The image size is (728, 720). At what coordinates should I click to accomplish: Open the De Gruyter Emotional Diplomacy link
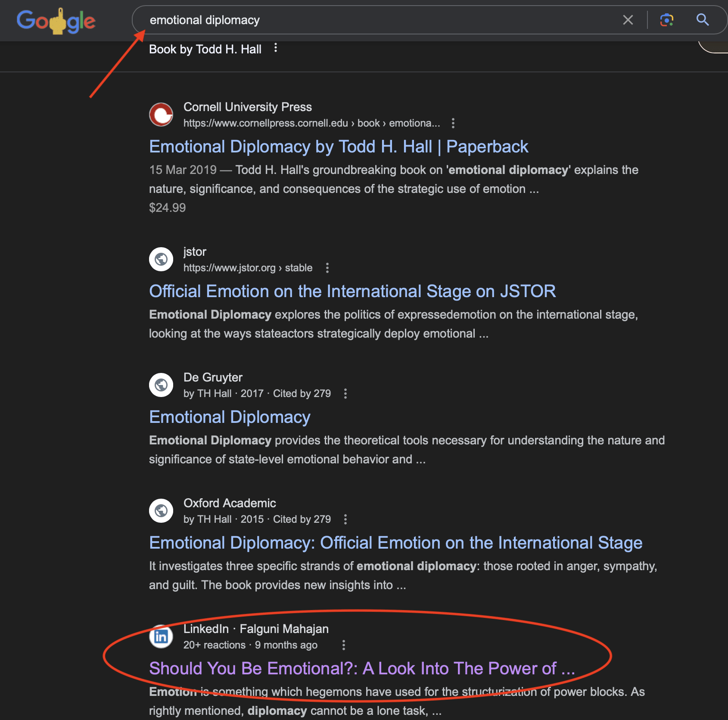[x=230, y=417]
